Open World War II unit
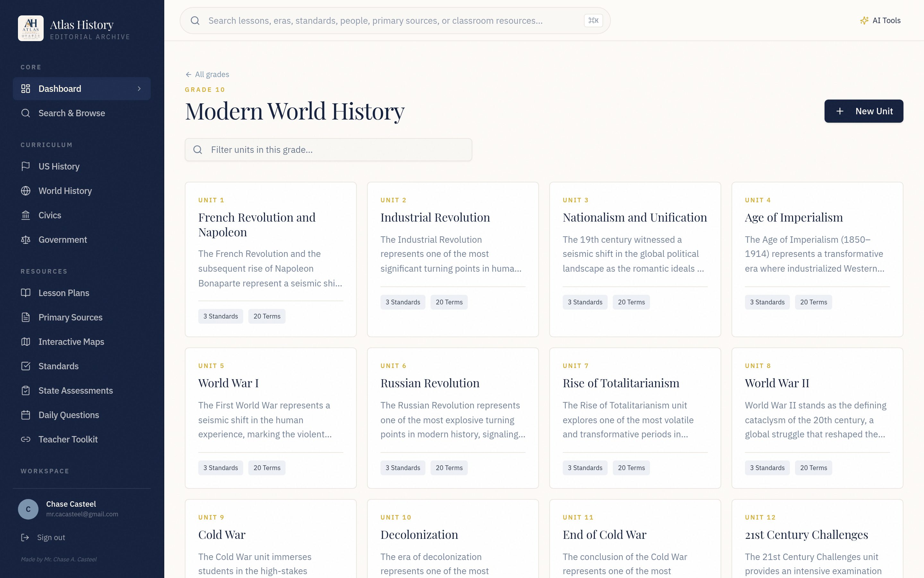924x578 pixels. (817, 418)
